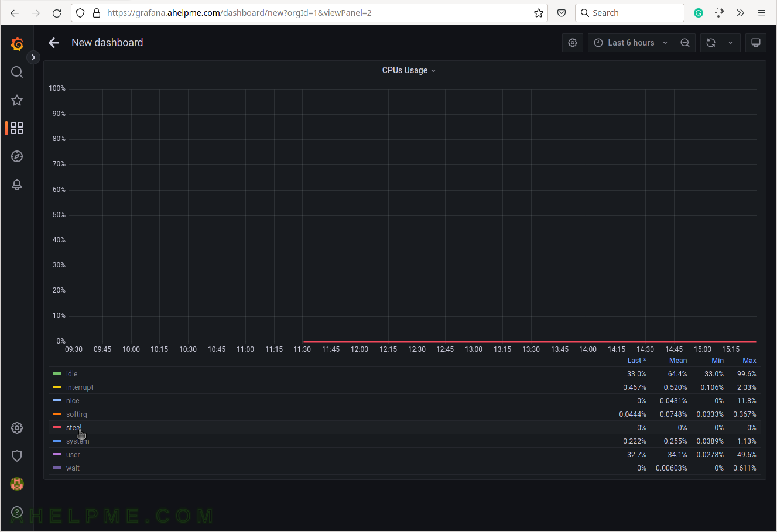Click the nice Max value 11.8%

pyautogui.click(x=747, y=401)
